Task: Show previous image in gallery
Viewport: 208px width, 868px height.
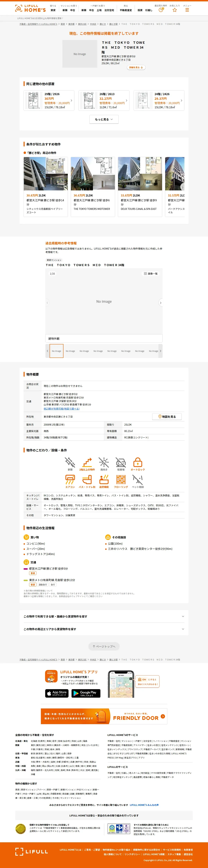Action: coord(47,303)
